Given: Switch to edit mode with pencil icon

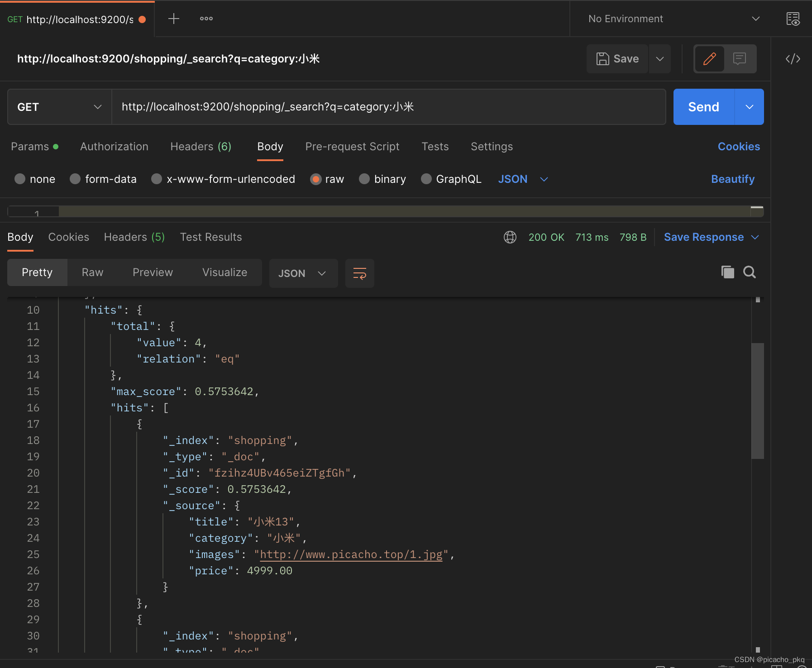Looking at the screenshot, I should click(x=709, y=59).
